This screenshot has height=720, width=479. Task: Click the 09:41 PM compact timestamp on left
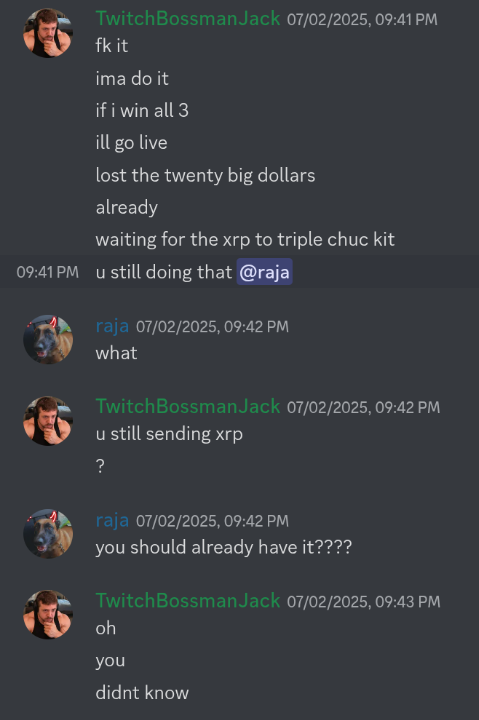point(47,272)
